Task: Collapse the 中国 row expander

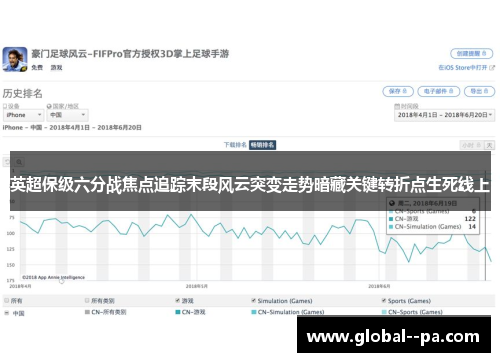Action: point(6,313)
